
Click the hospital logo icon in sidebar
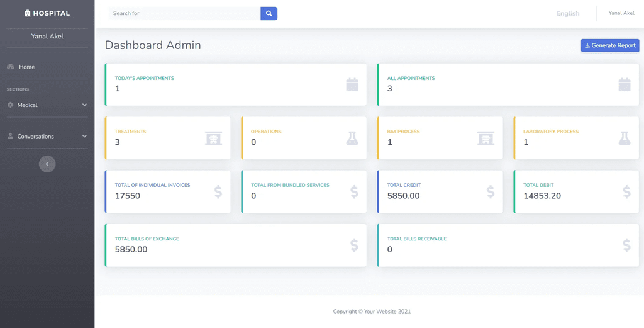tap(28, 13)
